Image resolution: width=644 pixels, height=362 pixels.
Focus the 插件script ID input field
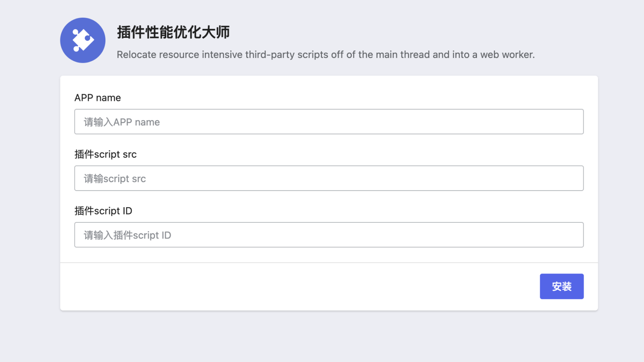pos(328,235)
